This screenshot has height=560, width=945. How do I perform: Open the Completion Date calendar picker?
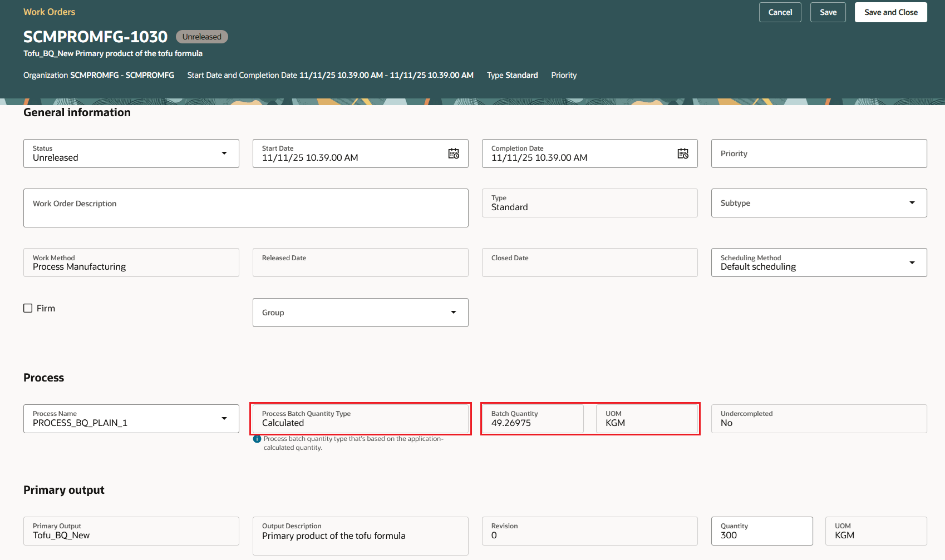tap(683, 153)
